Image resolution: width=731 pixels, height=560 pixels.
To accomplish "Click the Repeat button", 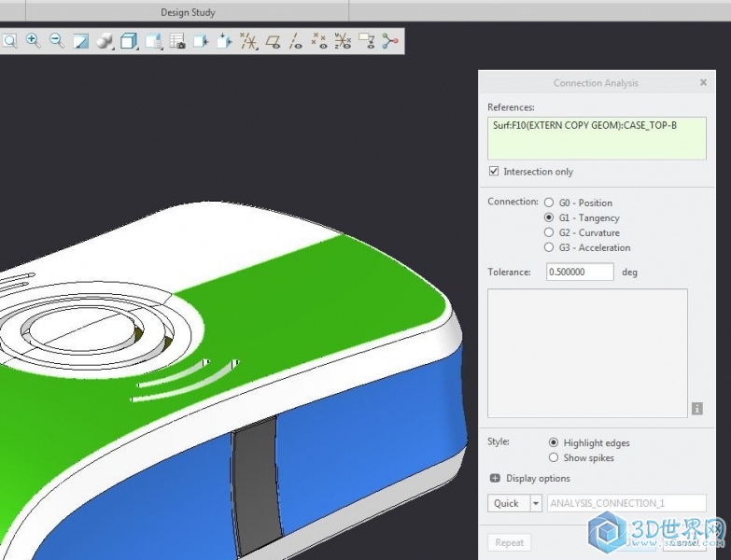I will click(x=509, y=543).
